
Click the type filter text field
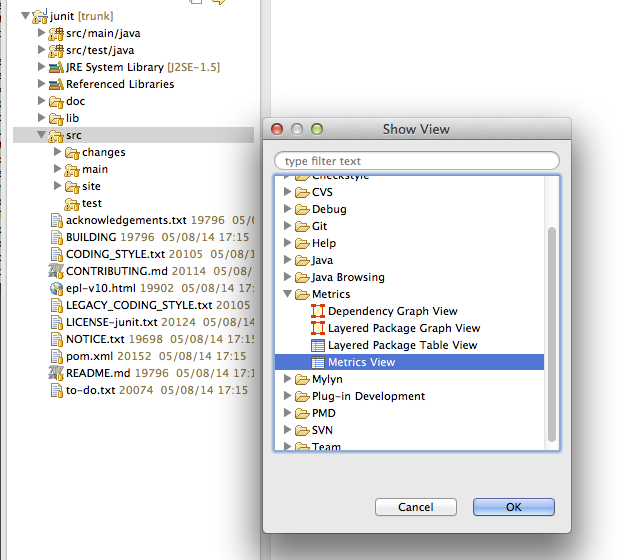coord(416,161)
